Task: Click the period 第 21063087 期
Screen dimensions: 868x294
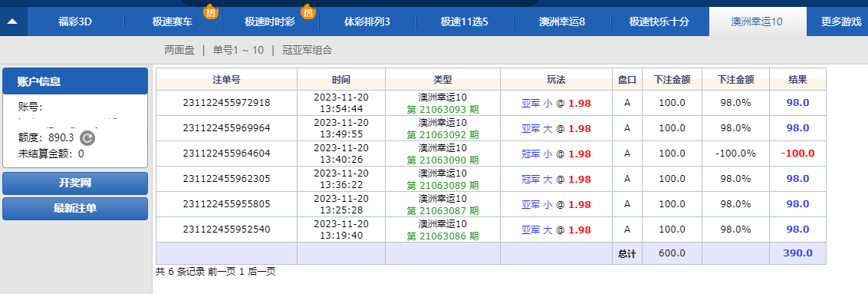Action: tap(443, 211)
